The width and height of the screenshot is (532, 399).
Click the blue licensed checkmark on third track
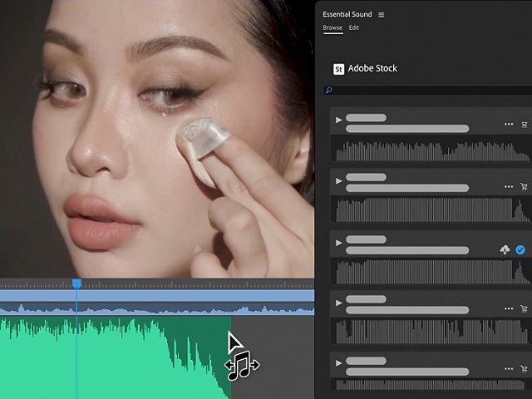point(520,250)
